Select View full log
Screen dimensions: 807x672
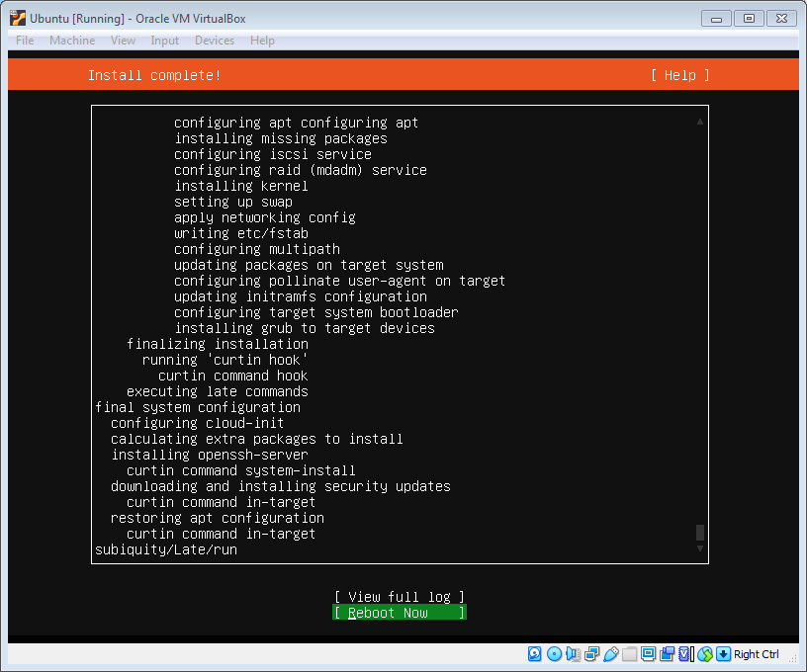pos(400,597)
